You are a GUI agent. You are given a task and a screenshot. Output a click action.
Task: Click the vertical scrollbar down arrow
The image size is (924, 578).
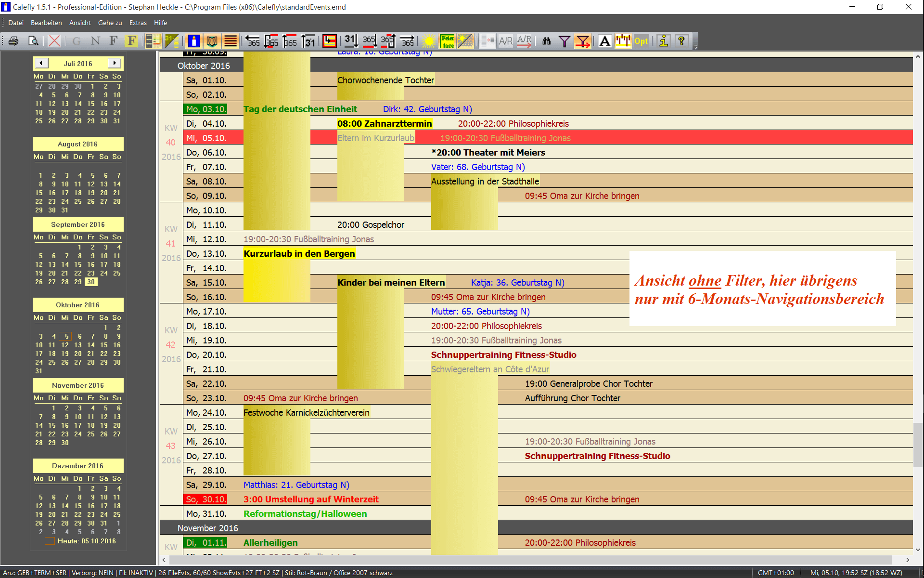pos(918,550)
